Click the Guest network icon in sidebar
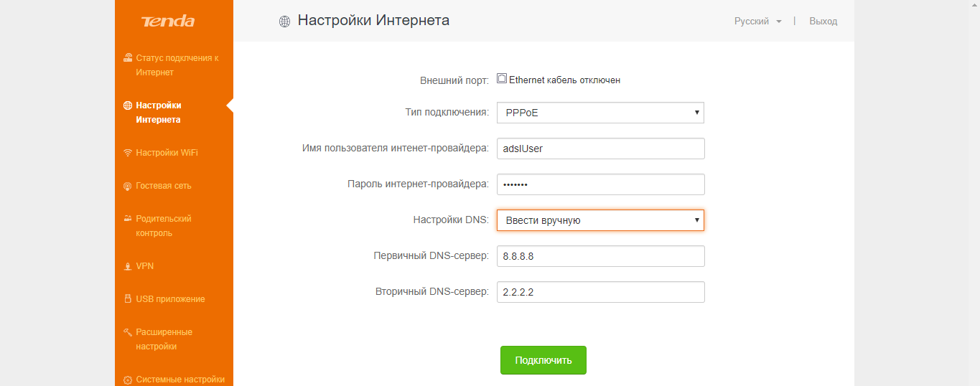 128,186
